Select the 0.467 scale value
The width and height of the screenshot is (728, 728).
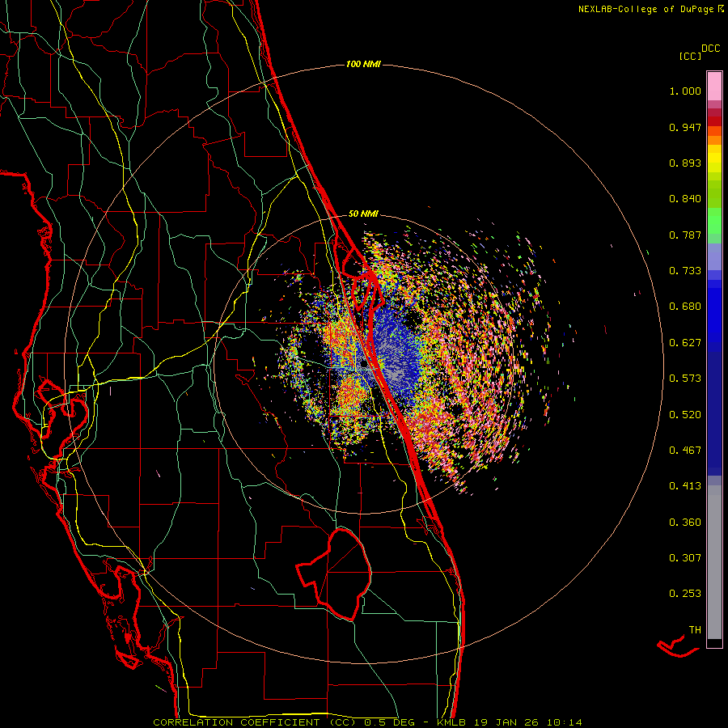coord(685,451)
